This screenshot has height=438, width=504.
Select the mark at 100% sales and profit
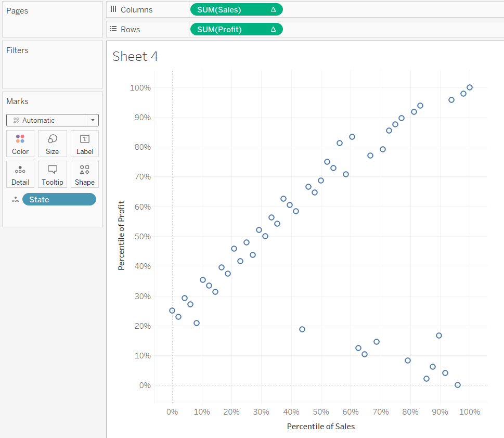point(470,87)
